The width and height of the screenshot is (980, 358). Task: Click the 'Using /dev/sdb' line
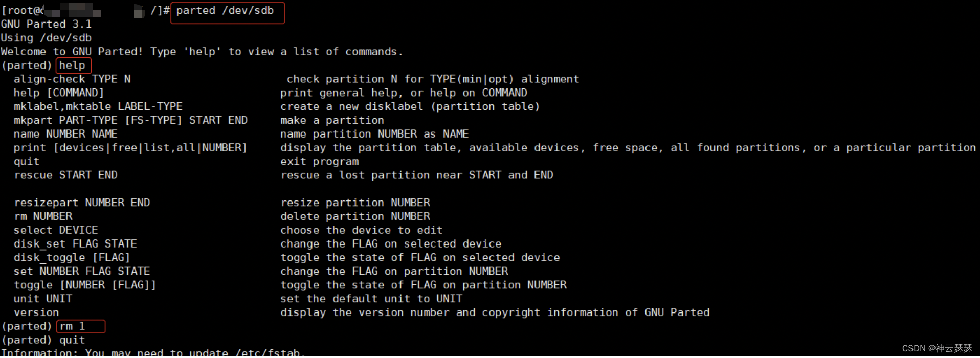point(46,38)
